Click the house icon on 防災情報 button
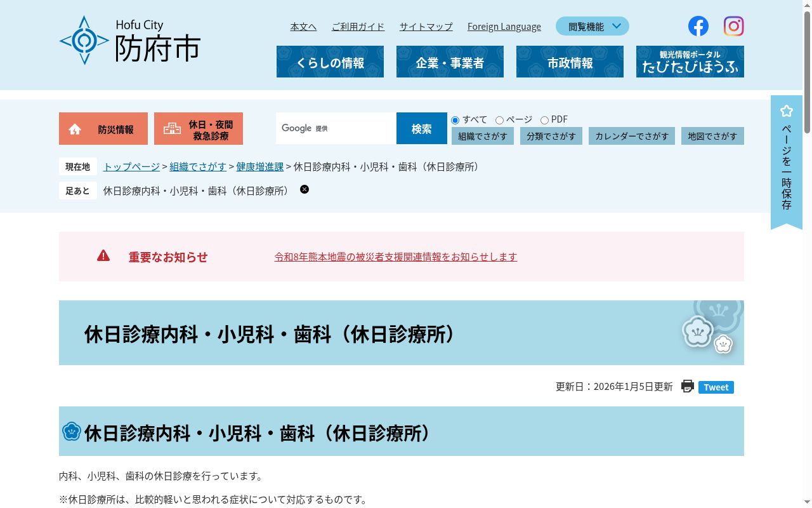Image resolution: width=812 pixels, height=508 pixels. pos(75,130)
